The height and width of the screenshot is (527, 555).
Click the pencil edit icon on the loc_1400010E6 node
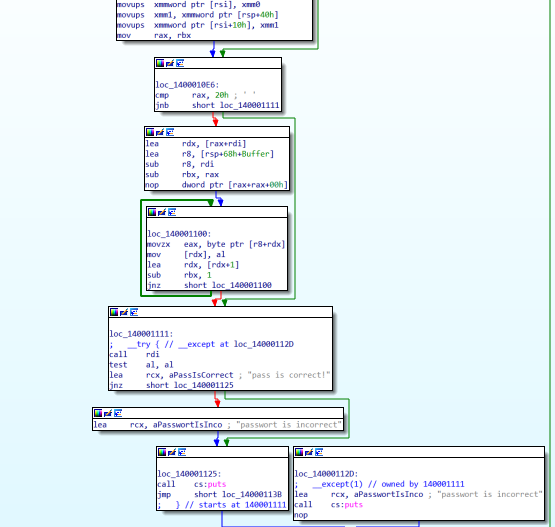pos(170,63)
